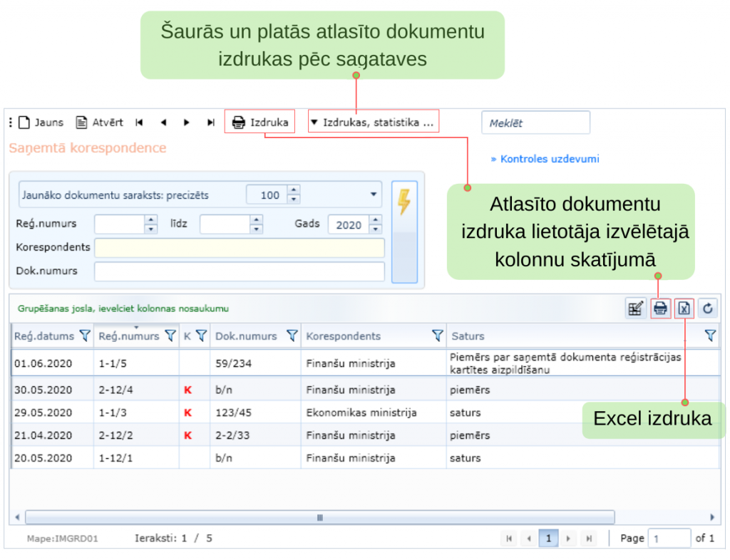Open filter icon on Korespondents column
Image resolution: width=730 pixels, height=560 pixels.
click(437, 336)
